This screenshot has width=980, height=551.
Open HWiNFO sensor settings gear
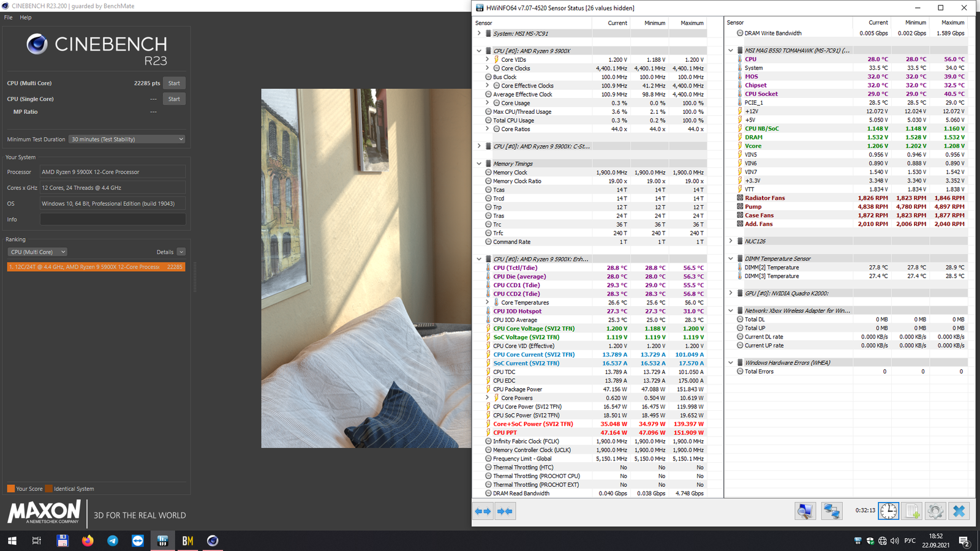click(935, 511)
